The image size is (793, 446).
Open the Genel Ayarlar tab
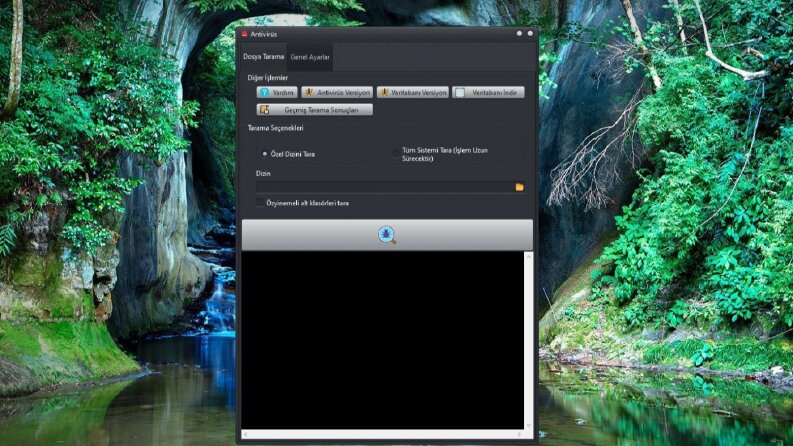[x=310, y=57]
